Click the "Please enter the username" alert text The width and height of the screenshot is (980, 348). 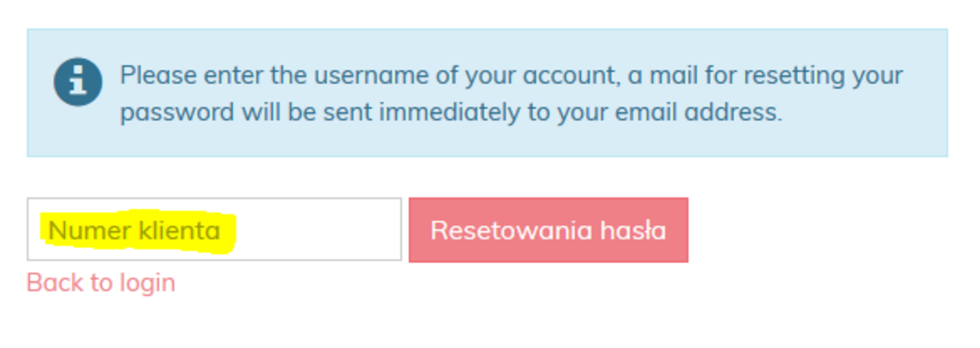(511, 76)
